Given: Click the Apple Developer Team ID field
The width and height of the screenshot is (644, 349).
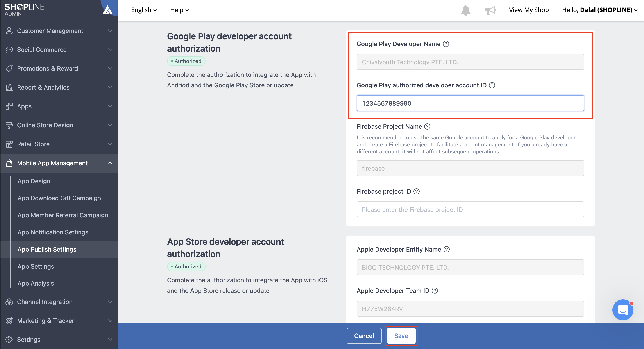Looking at the screenshot, I should (470, 308).
